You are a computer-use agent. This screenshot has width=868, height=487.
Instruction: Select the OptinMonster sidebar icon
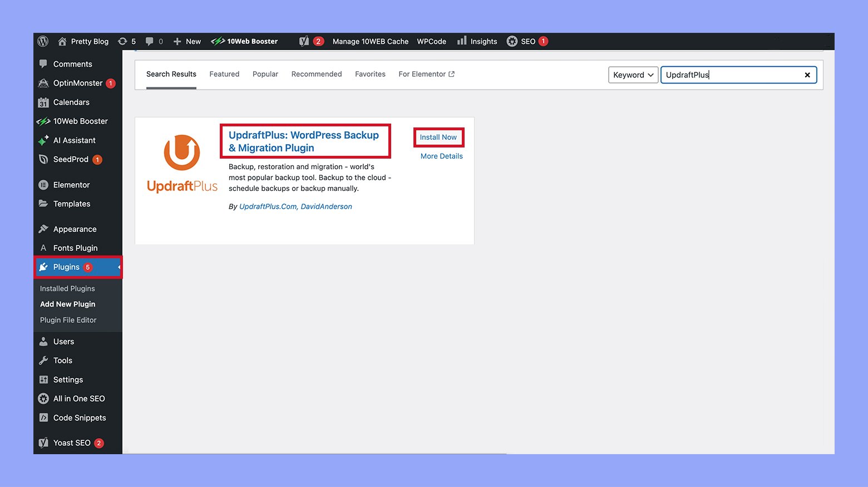[43, 83]
